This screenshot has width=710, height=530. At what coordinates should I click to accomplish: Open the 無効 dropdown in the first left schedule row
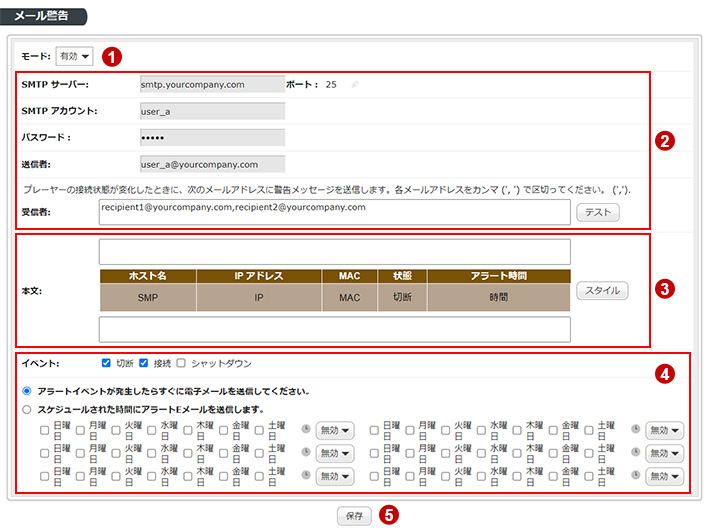(x=334, y=430)
